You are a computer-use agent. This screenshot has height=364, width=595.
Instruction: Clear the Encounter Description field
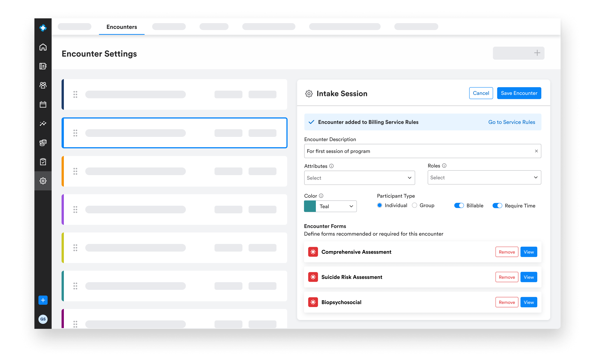click(x=536, y=151)
